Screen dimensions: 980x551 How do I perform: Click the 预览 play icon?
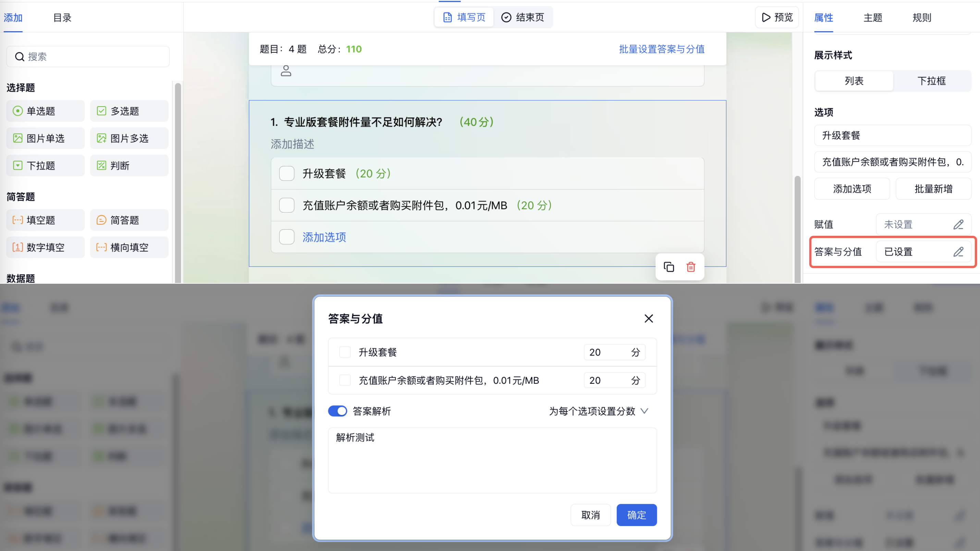[766, 17]
